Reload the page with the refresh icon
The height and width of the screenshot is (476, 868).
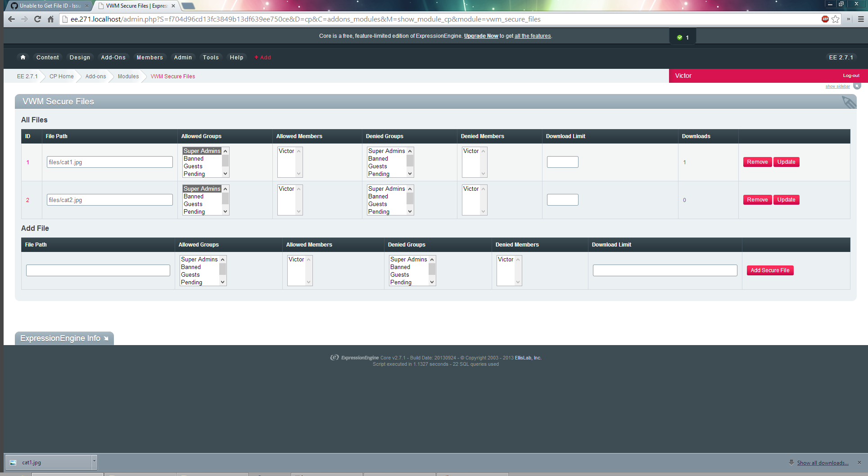tap(37, 19)
